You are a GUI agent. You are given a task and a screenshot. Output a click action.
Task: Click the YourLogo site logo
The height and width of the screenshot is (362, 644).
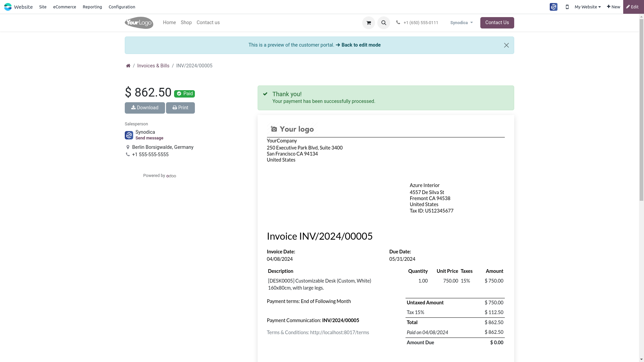(x=139, y=23)
